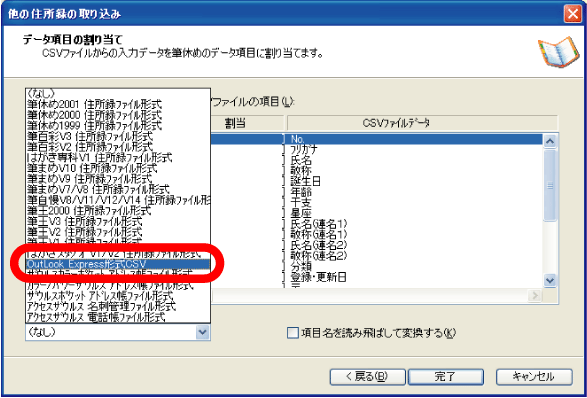Select (なし) at top of the list
This screenshot has width=587, height=398.
(118, 92)
